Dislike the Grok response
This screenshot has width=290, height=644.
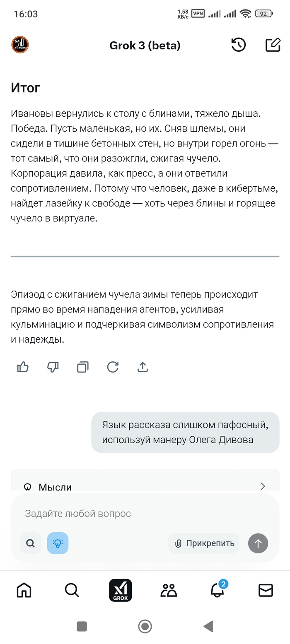[53, 367]
